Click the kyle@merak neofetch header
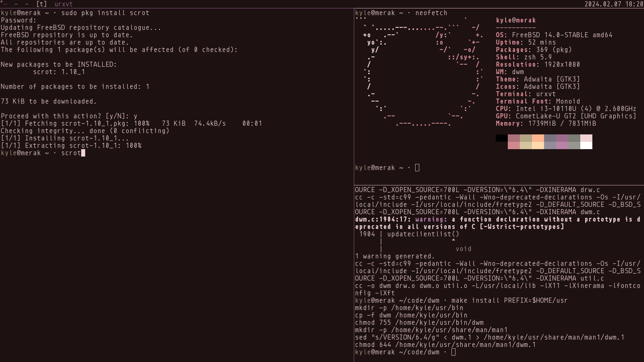Image resolution: width=644 pixels, height=362 pixels. pos(516,20)
